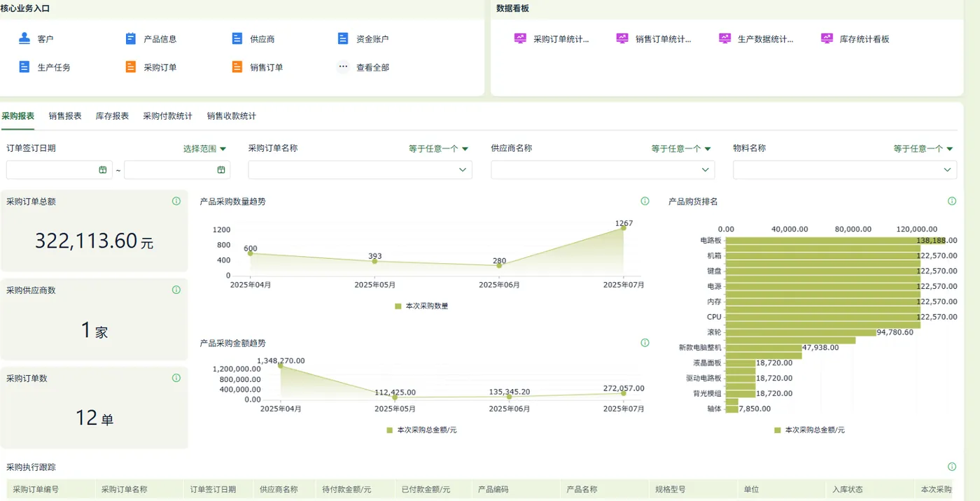This screenshot has height=501, width=980.
Task: Click the 393 point on quantity trend
Action: point(374,261)
